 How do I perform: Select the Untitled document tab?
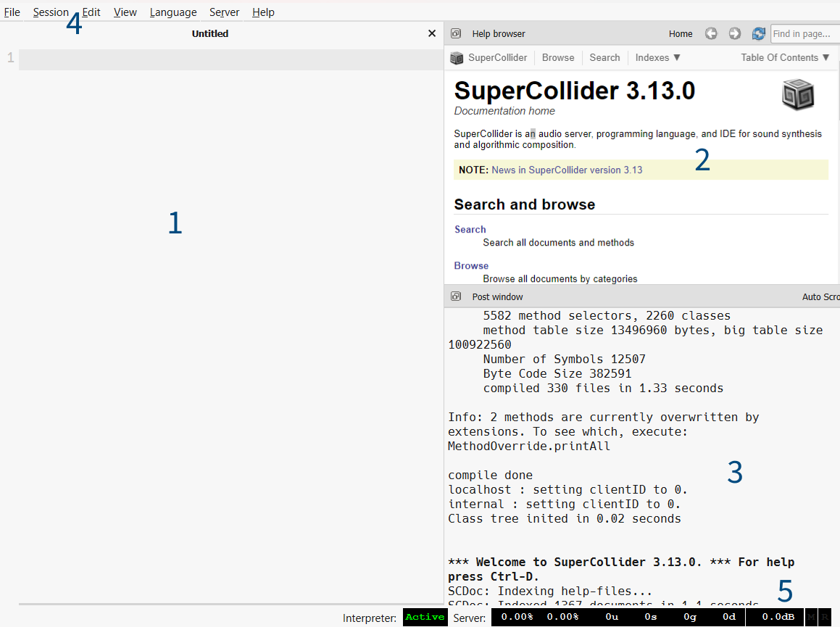tap(210, 33)
